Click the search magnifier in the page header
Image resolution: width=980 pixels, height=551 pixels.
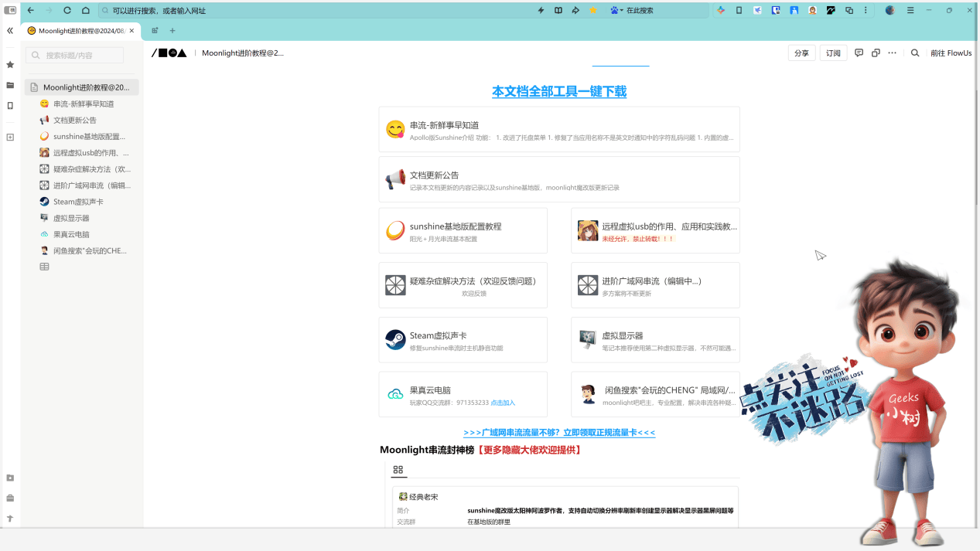[x=915, y=53]
